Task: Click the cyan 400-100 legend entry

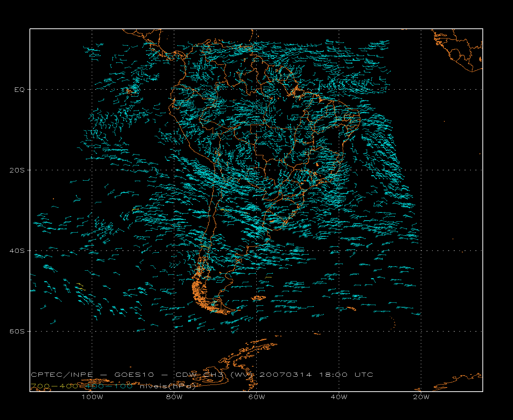Action: click(110, 386)
